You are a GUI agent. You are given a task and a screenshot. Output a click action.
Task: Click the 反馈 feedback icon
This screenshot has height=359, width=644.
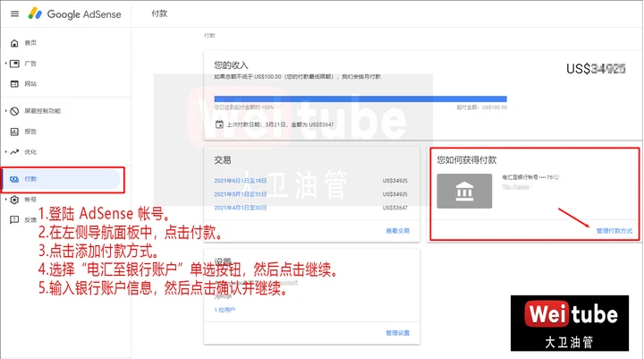pyautogui.click(x=14, y=220)
